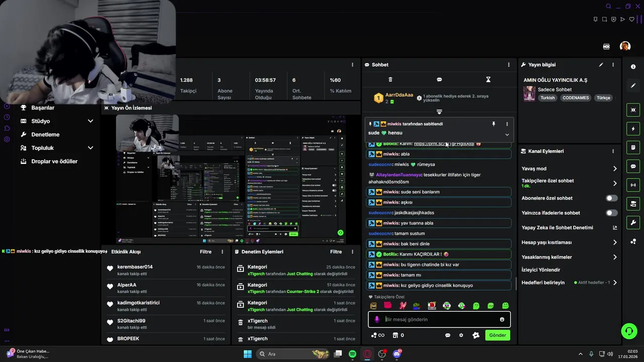Viewport: 644px width, 362px height.
Task: Click the purple microphone icon in the message box
Action: (x=377, y=319)
